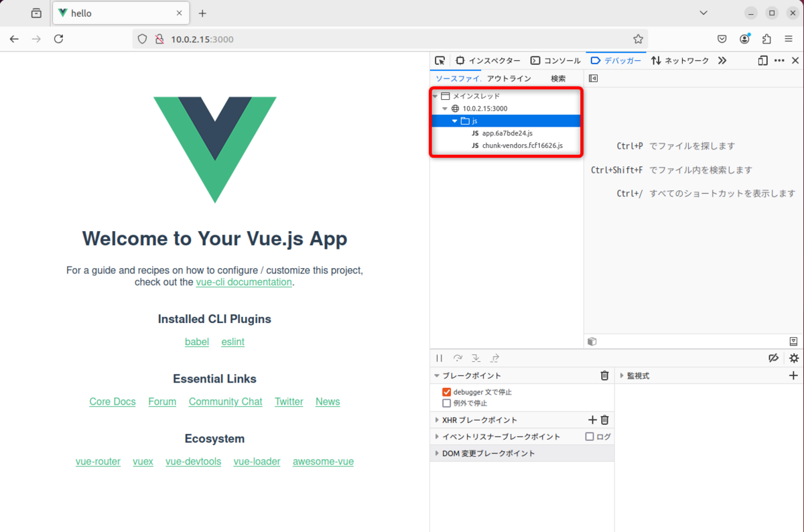Open Firefox application hamburger menu
This screenshot has width=804, height=532.
(x=790, y=39)
